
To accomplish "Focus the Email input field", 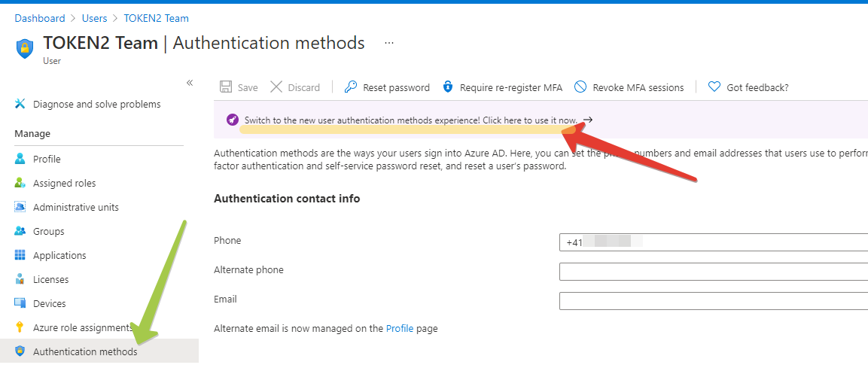I will point(713,300).
